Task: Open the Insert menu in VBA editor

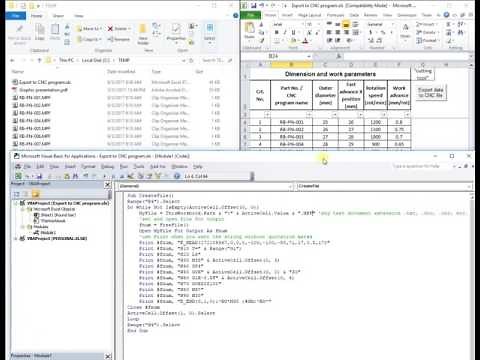Action: click(x=70, y=166)
